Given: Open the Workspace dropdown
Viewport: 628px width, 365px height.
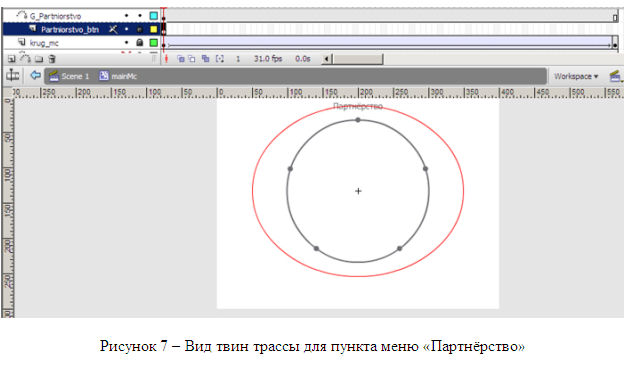Looking at the screenshot, I should 576,76.
